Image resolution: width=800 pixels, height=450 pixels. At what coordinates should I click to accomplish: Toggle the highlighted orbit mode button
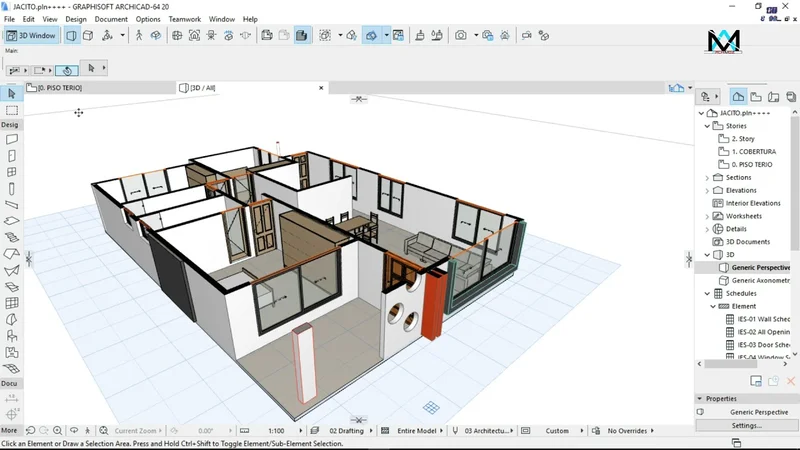[67, 70]
